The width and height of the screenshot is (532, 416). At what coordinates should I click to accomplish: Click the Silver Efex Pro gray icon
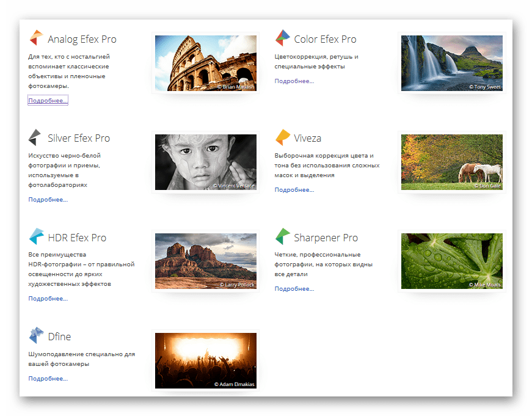(35, 137)
